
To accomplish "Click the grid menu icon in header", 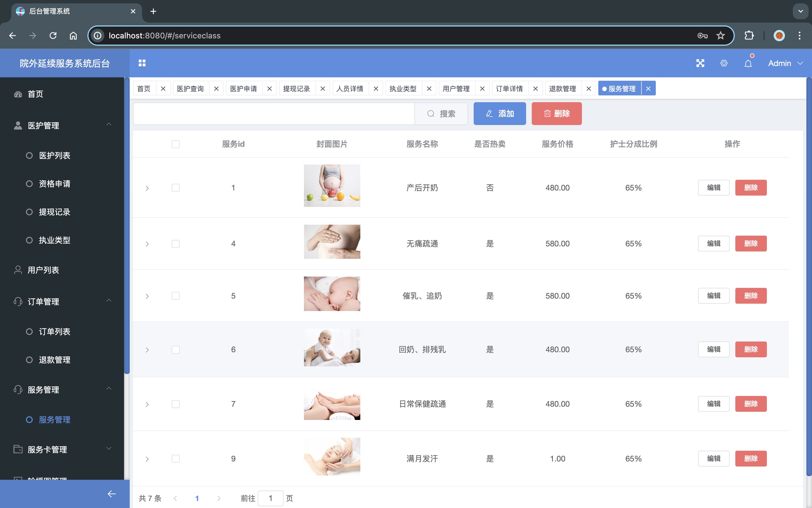I will point(142,63).
